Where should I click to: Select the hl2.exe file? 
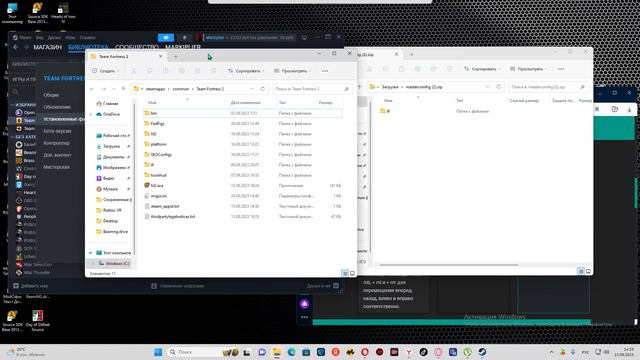click(x=243, y=185)
